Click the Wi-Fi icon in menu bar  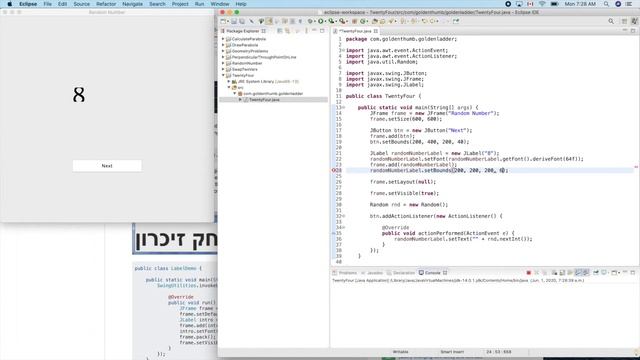(542, 4)
